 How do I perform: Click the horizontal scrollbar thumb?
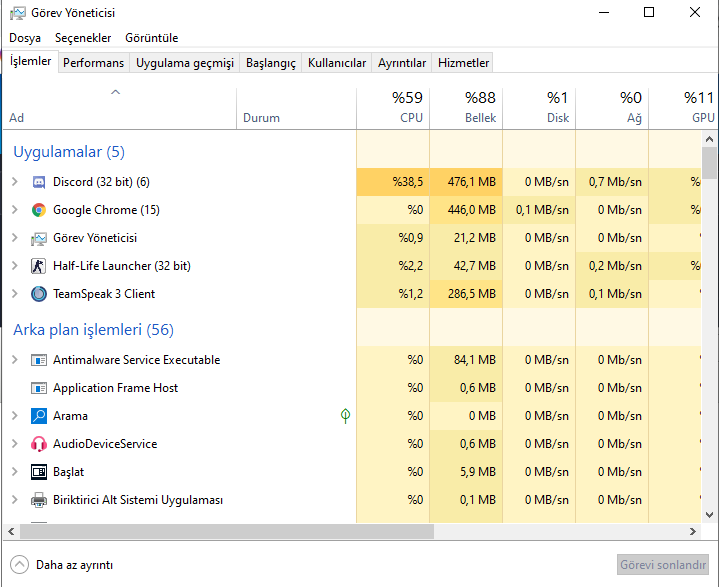click(x=227, y=532)
